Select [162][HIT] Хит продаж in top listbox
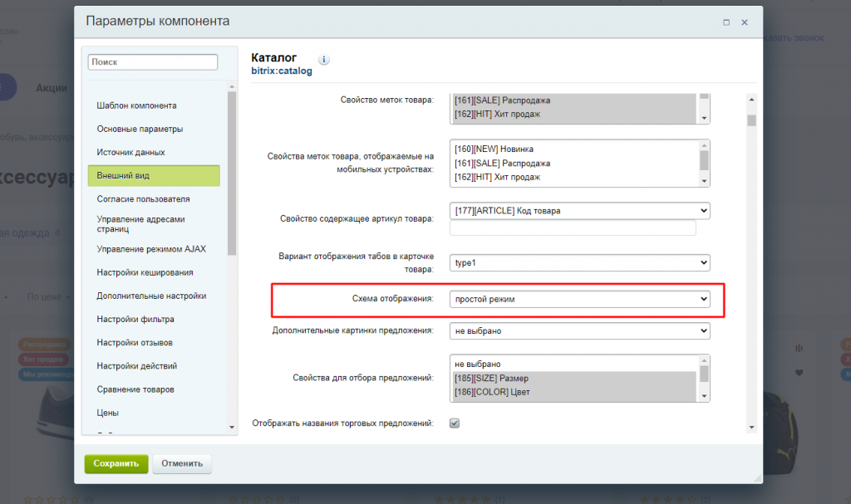Viewport: 851px width, 504px height. (575, 114)
